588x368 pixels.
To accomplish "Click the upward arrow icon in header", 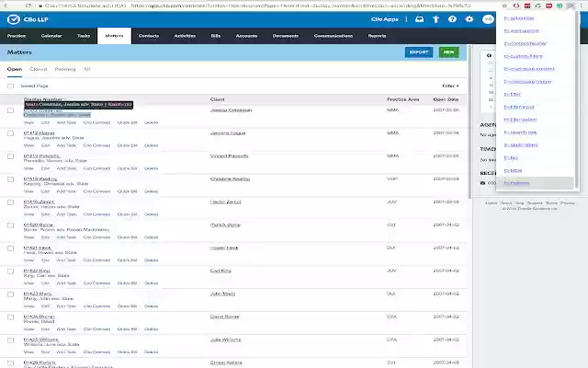I will 435,19.
